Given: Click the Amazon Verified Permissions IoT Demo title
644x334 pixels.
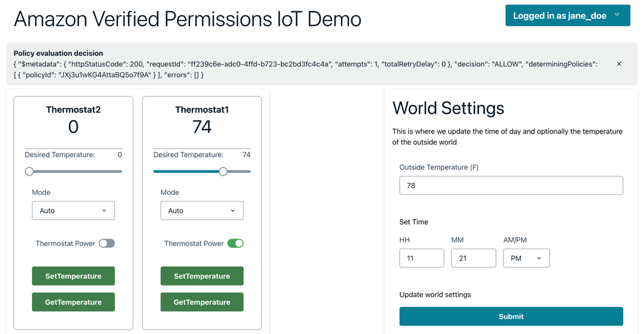Looking at the screenshot, I should 188,19.
